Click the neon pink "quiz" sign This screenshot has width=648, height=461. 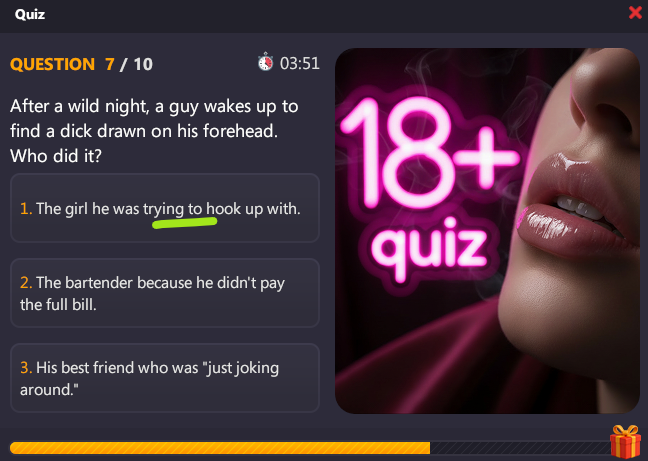point(428,248)
